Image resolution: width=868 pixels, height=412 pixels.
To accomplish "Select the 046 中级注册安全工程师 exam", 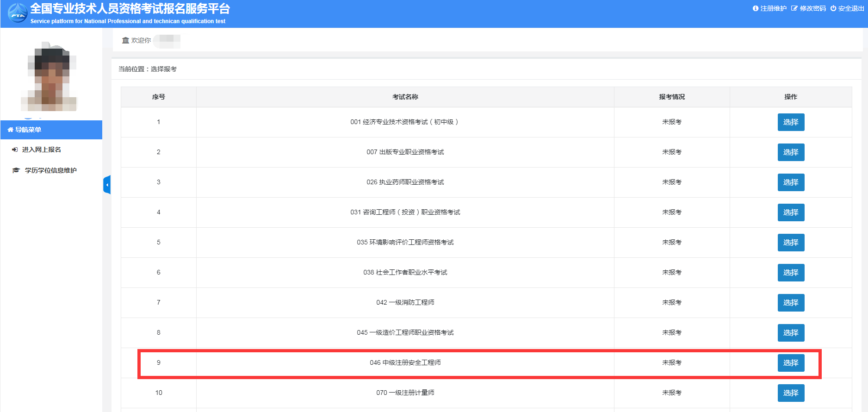I will pos(791,363).
